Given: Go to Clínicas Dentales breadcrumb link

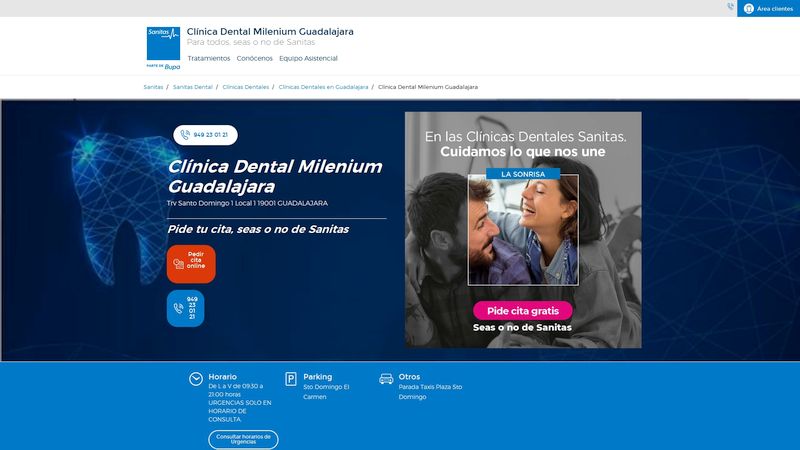Looking at the screenshot, I should coord(245,87).
